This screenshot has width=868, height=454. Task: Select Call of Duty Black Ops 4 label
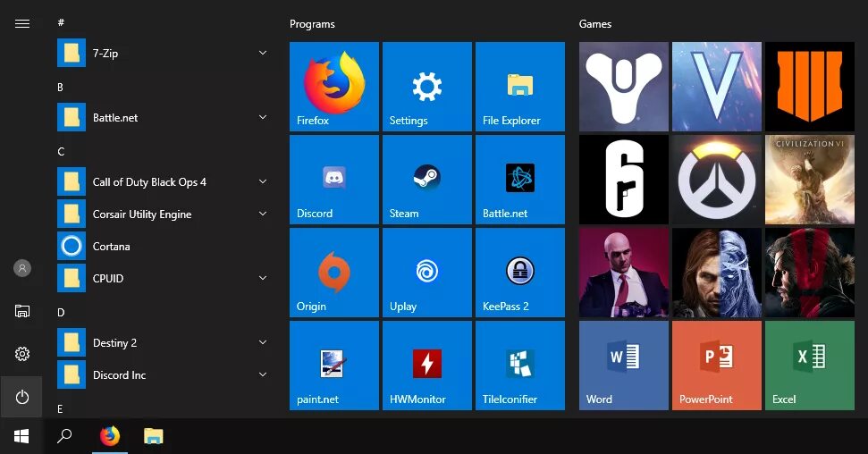149,182
